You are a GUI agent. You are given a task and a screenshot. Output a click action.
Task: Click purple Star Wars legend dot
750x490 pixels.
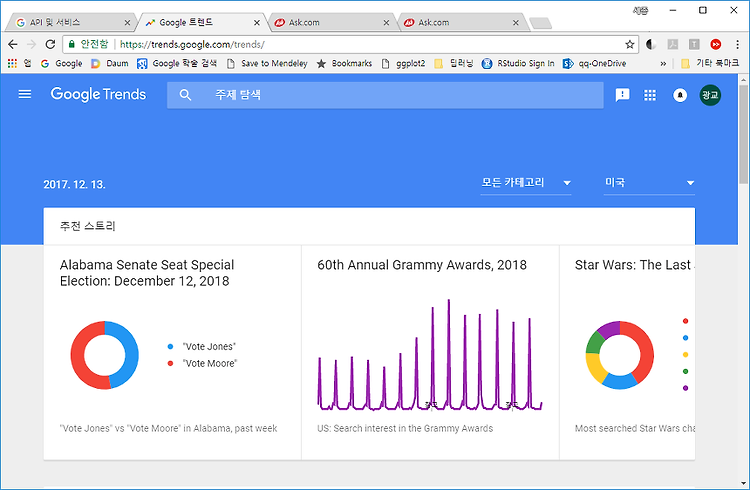[x=685, y=388]
